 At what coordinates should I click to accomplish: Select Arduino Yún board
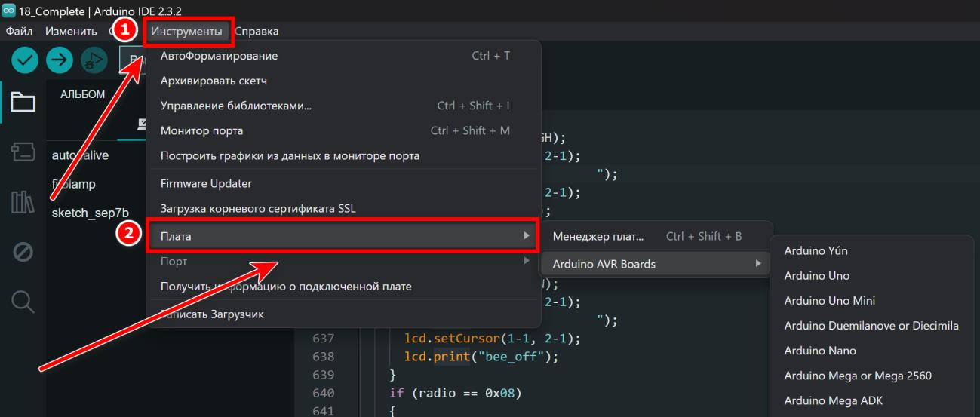[x=872, y=250]
